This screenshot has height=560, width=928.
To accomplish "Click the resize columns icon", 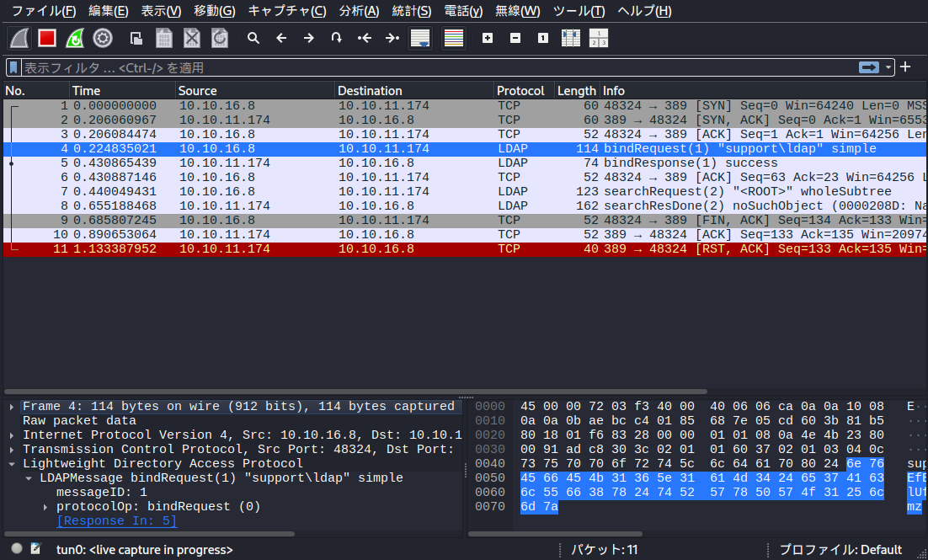I will pyautogui.click(x=571, y=38).
